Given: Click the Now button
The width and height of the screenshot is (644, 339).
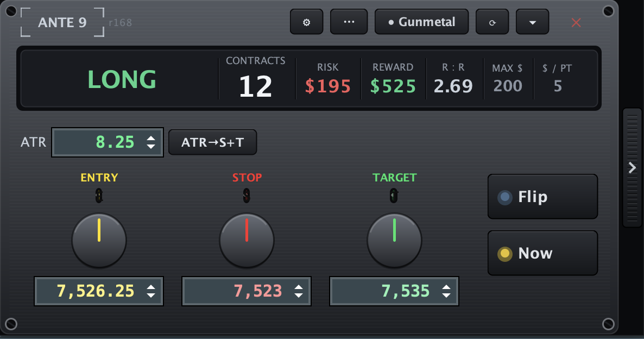Looking at the screenshot, I should 542,253.
